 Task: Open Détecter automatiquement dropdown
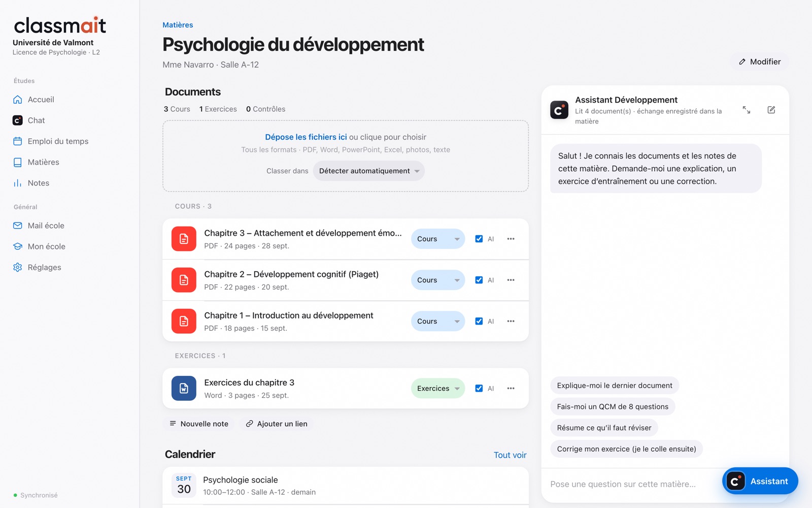click(x=369, y=171)
